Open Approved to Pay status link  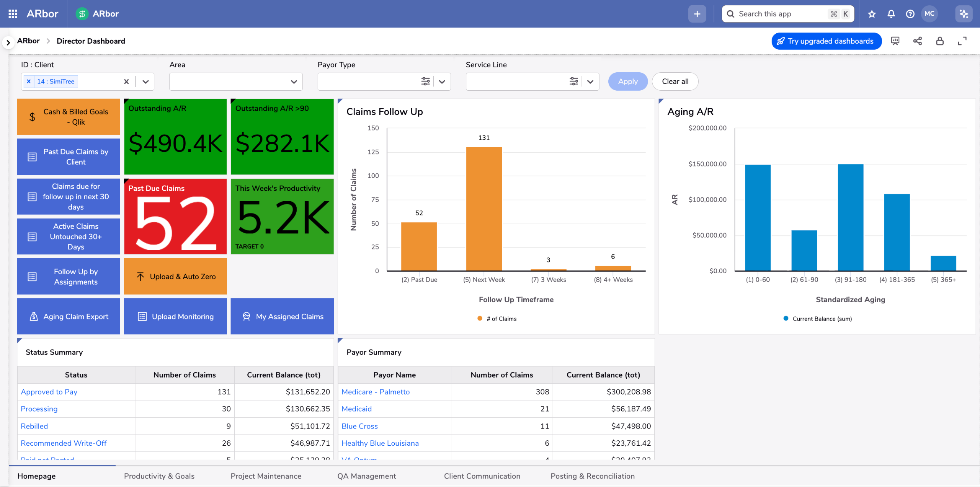pos(49,392)
